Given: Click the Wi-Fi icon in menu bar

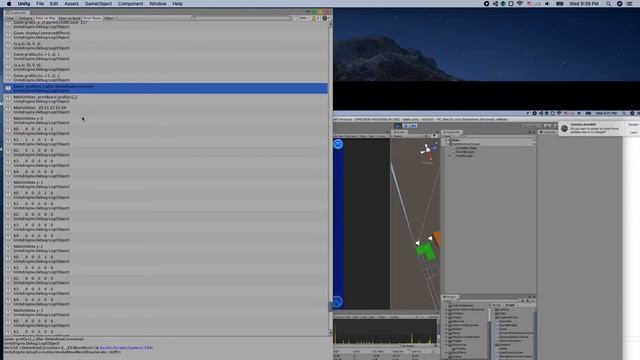Looking at the screenshot, I should pyautogui.click(x=520, y=4).
